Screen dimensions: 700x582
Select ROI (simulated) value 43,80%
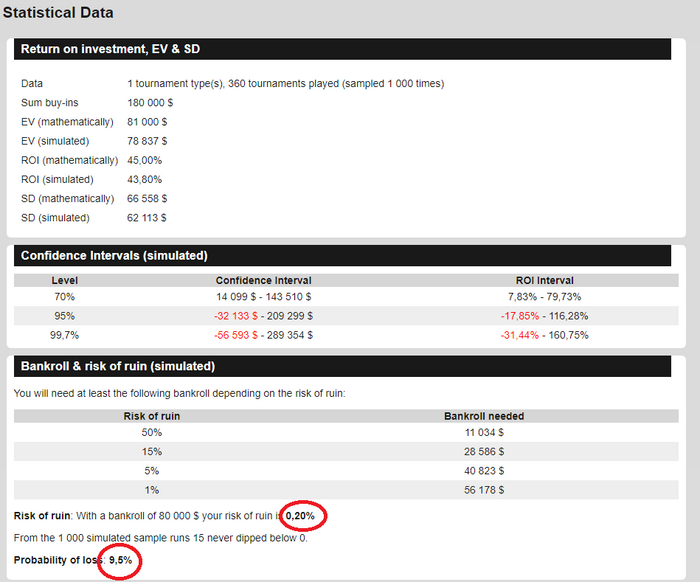point(145,180)
